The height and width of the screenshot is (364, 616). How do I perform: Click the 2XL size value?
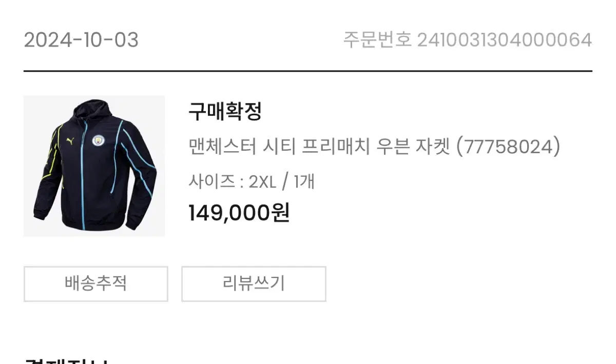(x=262, y=181)
